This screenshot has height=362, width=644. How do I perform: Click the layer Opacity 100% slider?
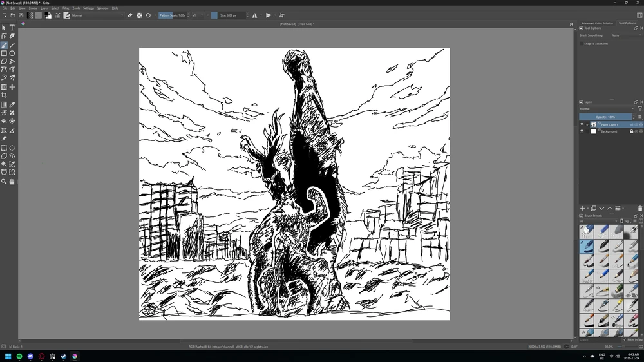(x=606, y=117)
